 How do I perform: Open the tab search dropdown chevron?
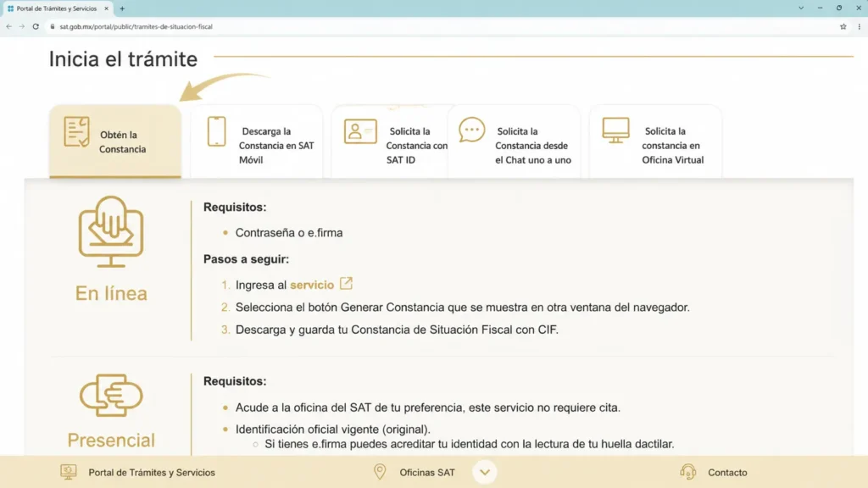coord(801,8)
